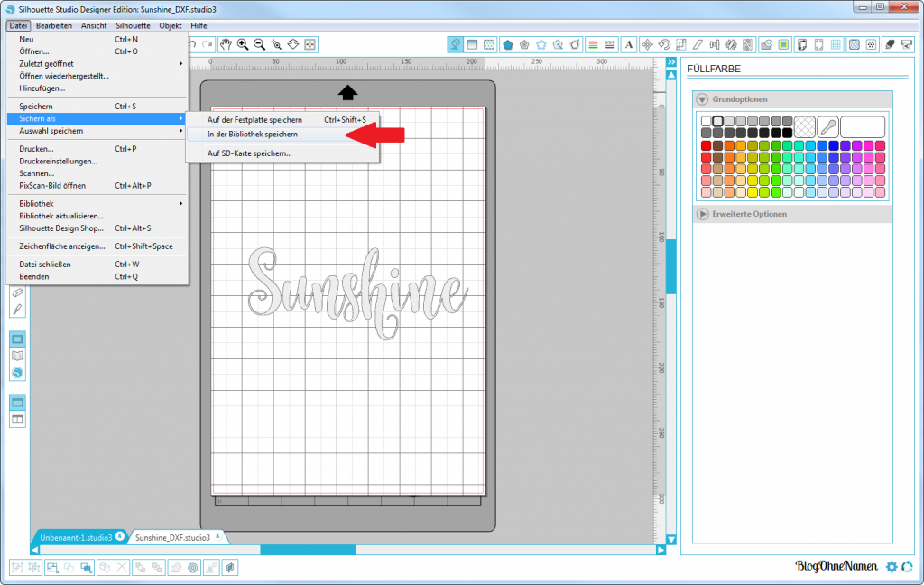Click the Silhouette Design Shop icon

(18, 372)
